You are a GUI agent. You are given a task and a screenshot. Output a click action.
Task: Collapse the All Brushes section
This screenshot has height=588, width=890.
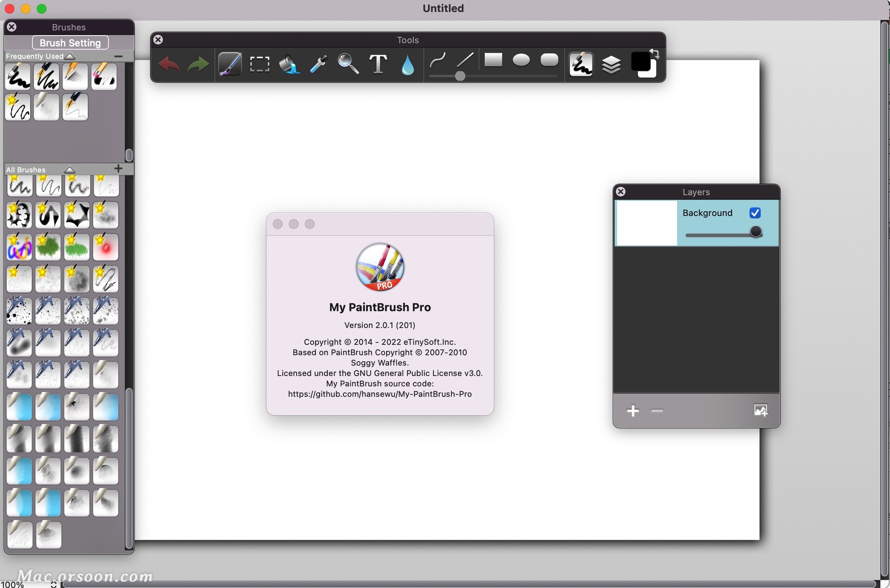click(70, 169)
